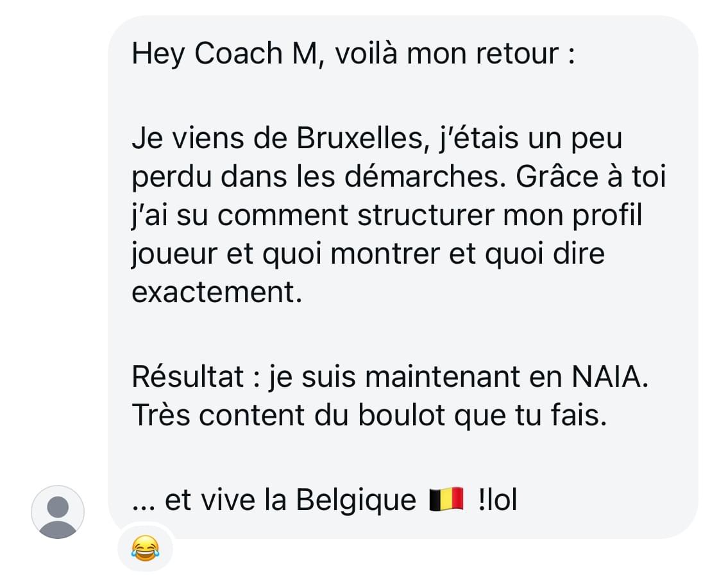Click the word "structurer"

tap(426, 216)
